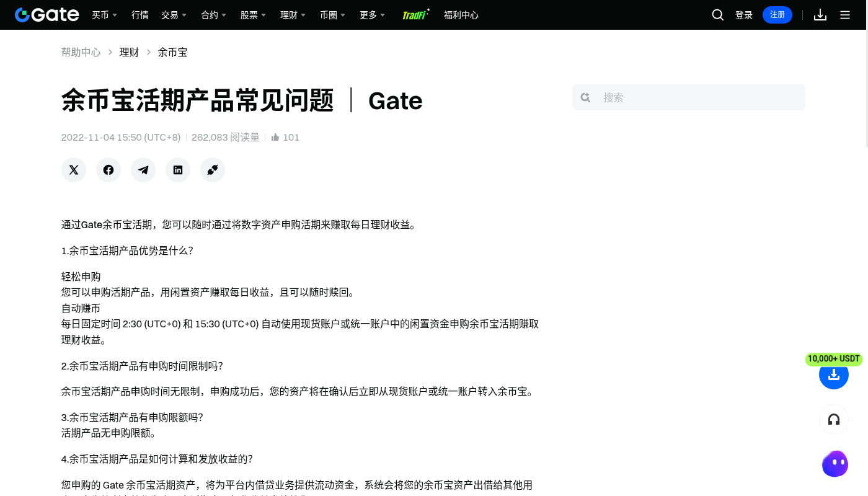Expand the 合约 dropdown menu
868x496 pixels.
coord(213,15)
